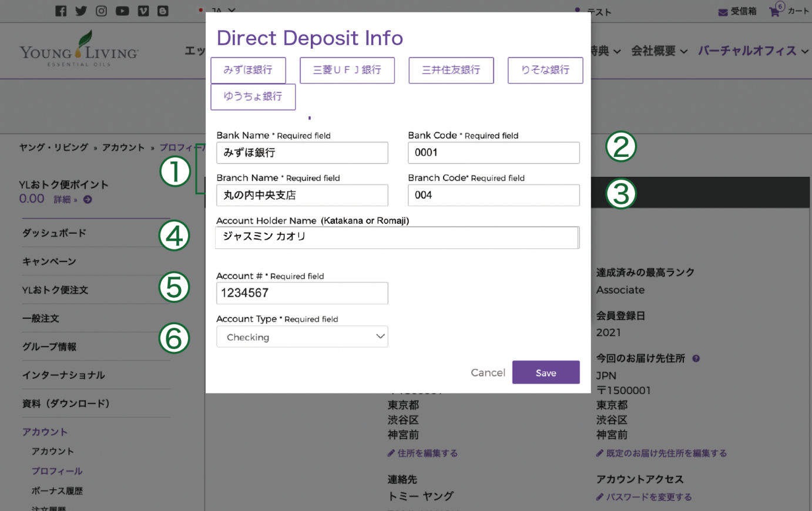The image size is (812, 511).
Task: Click the パスワードを変更する link
Action: tap(648, 497)
